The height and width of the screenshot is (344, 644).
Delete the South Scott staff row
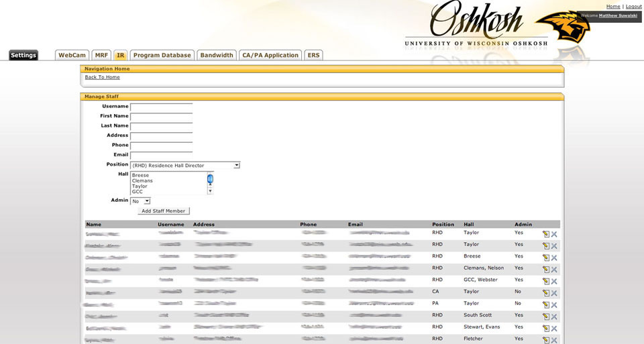554,317
